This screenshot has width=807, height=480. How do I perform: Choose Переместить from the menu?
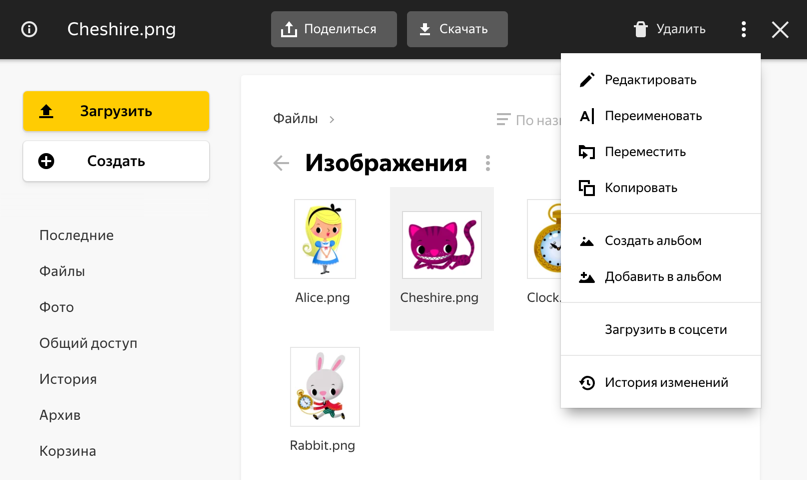coord(661,152)
